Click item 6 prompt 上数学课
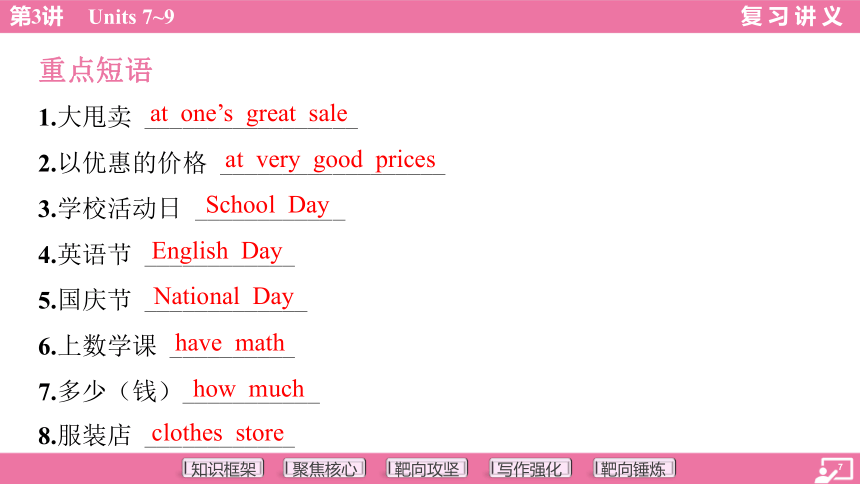 click(107, 346)
